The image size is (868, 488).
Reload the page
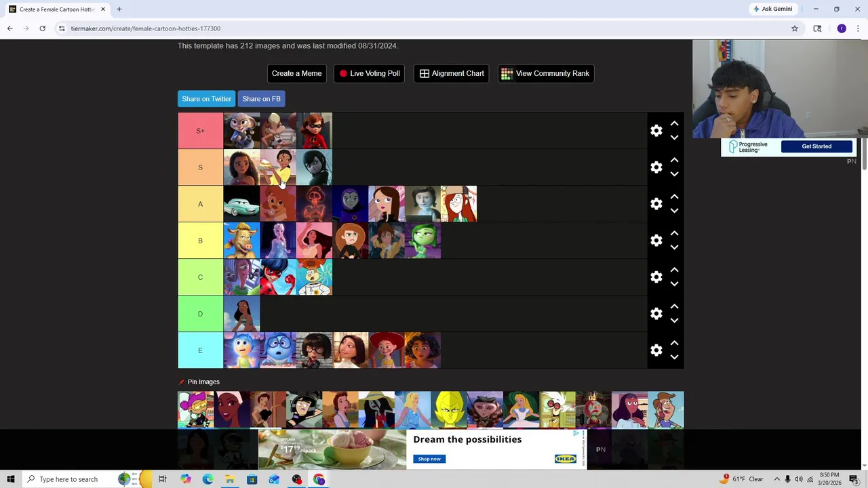[x=42, y=28]
